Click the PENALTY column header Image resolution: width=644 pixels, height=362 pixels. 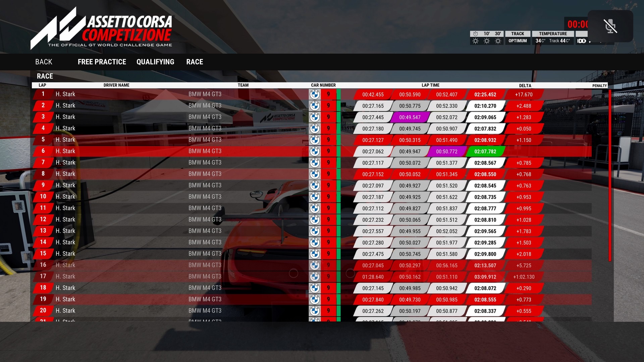599,85
